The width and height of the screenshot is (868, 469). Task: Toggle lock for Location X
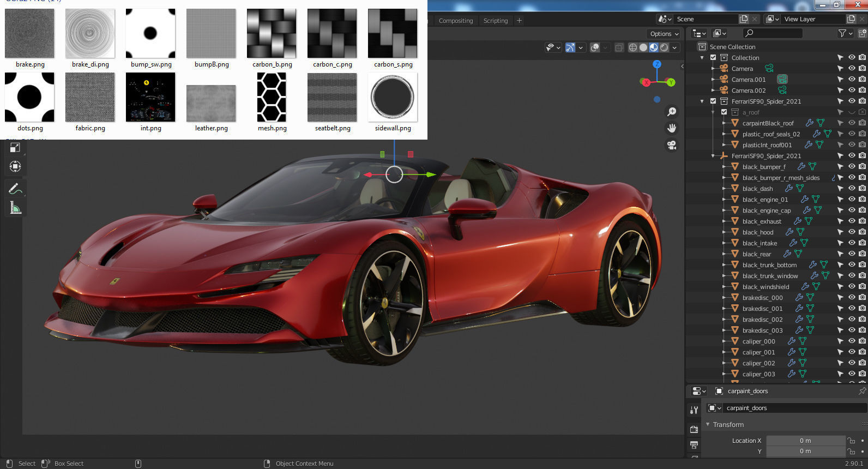[851, 440]
